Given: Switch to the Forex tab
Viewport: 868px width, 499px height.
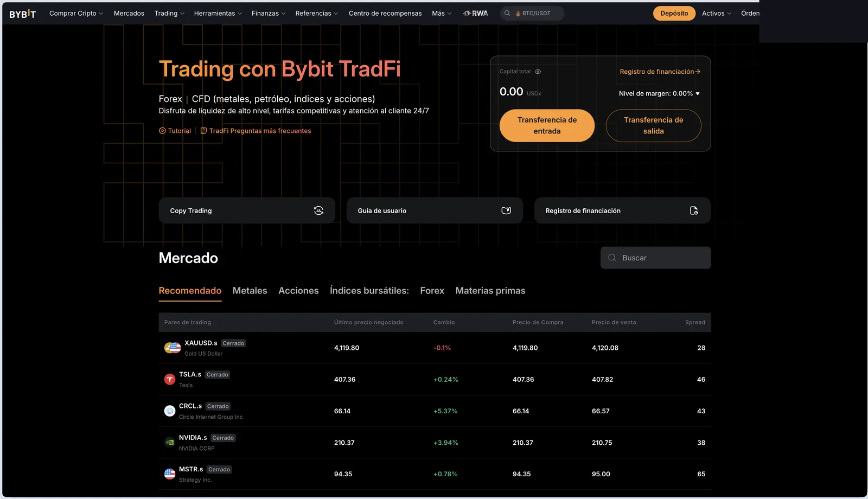Looking at the screenshot, I should click(432, 291).
